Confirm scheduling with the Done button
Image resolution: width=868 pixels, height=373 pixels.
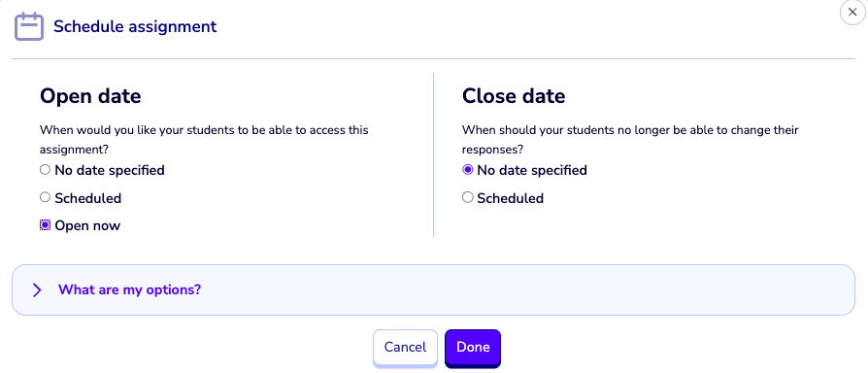473,348
